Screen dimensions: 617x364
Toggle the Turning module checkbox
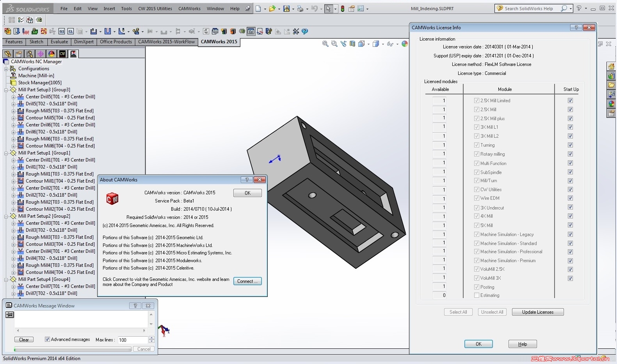click(477, 145)
